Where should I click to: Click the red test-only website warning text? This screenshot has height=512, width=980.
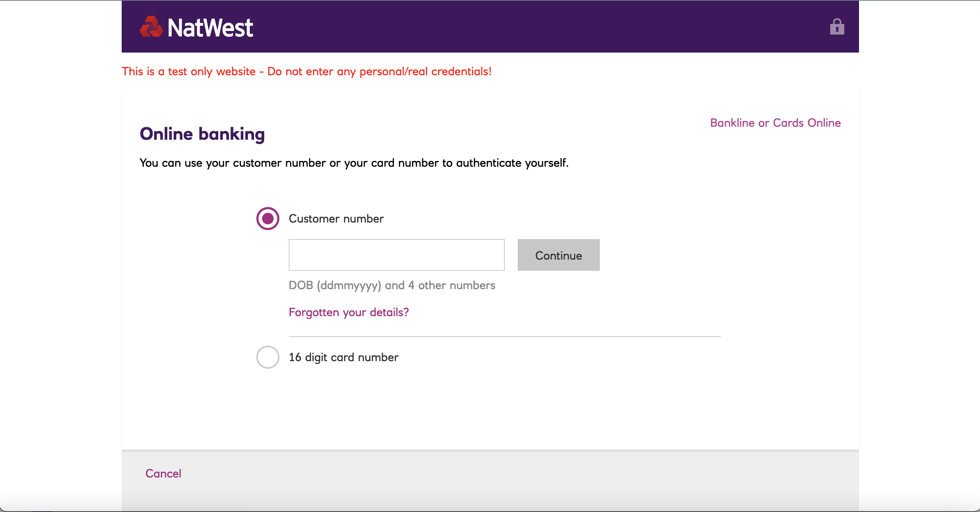pos(306,72)
